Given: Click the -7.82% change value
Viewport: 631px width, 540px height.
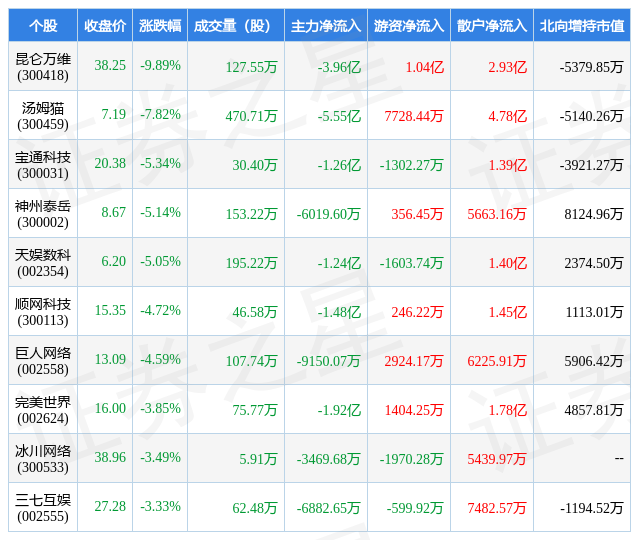Looking at the screenshot, I should [x=161, y=114].
